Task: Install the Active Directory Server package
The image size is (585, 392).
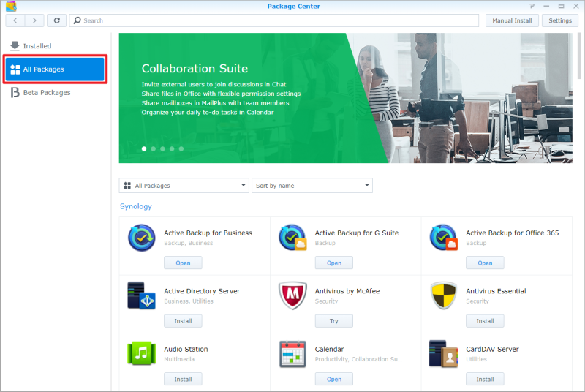Action: (183, 321)
